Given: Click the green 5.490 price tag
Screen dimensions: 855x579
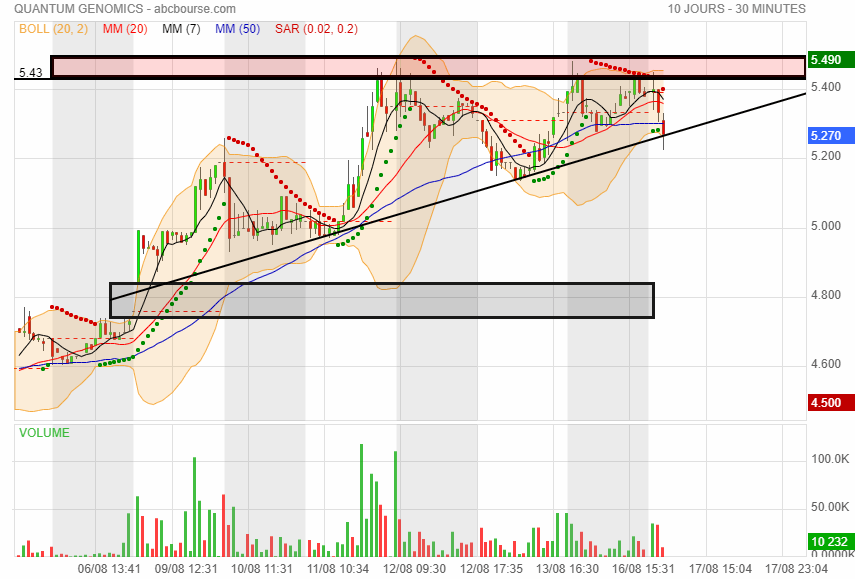Looking at the screenshot, I should [x=831, y=59].
